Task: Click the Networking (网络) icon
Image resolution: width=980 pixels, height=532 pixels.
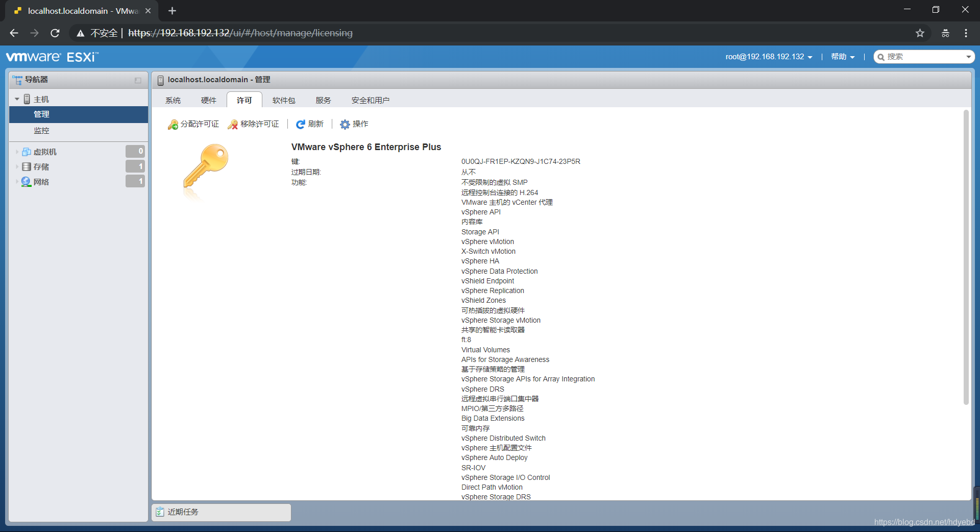Action: point(27,182)
